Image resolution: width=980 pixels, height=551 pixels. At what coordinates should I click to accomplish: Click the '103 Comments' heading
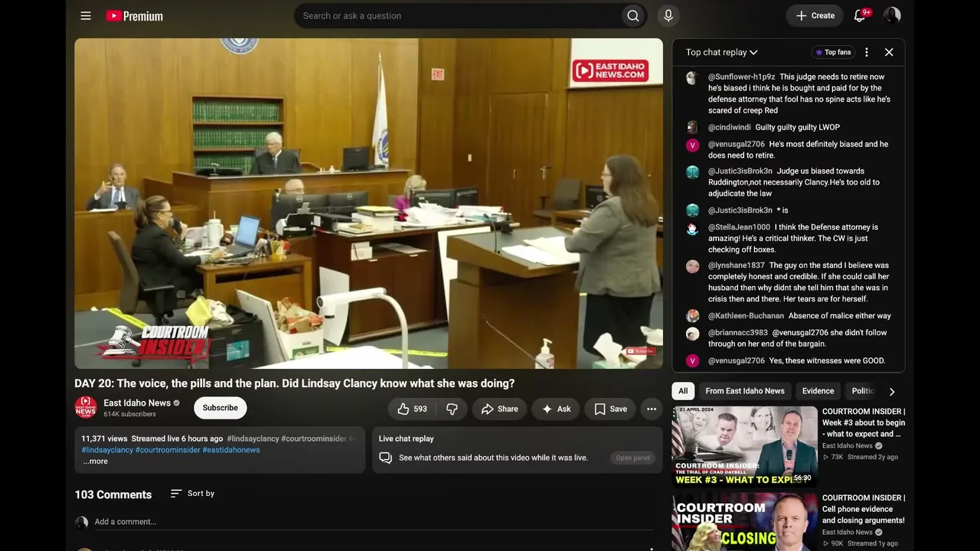coord(113,494)
